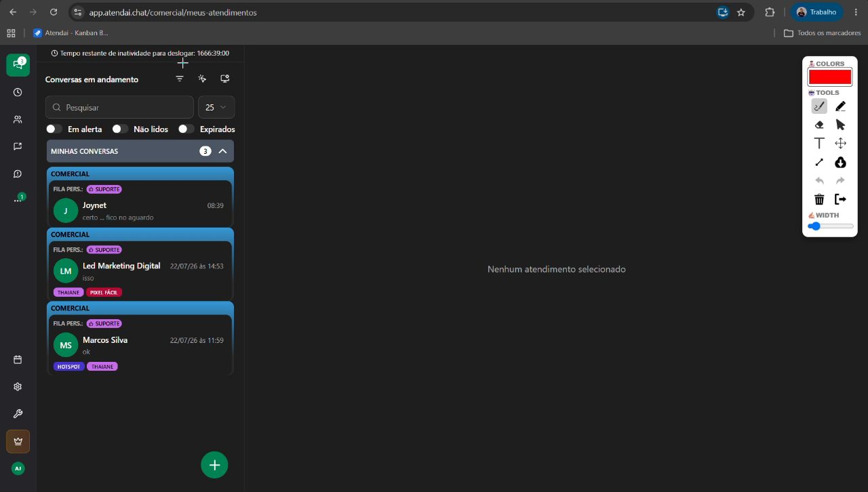
Task: Open the settings gear icon in the sidebar
Action: tap(18, 387)
